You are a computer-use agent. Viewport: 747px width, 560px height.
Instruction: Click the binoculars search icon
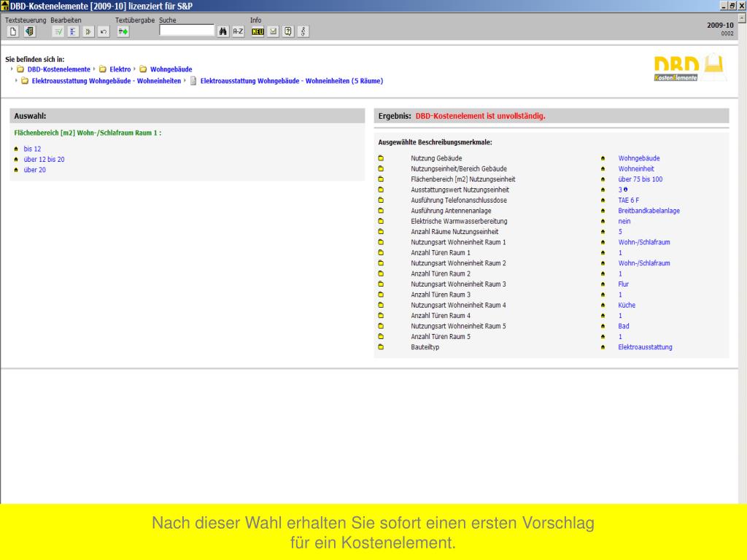[x=222, y=31]
